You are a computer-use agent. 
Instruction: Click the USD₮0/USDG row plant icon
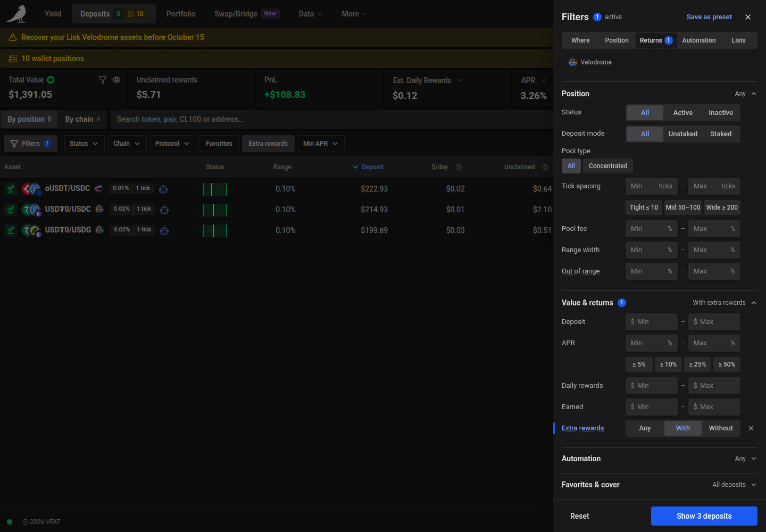[11, 230]
